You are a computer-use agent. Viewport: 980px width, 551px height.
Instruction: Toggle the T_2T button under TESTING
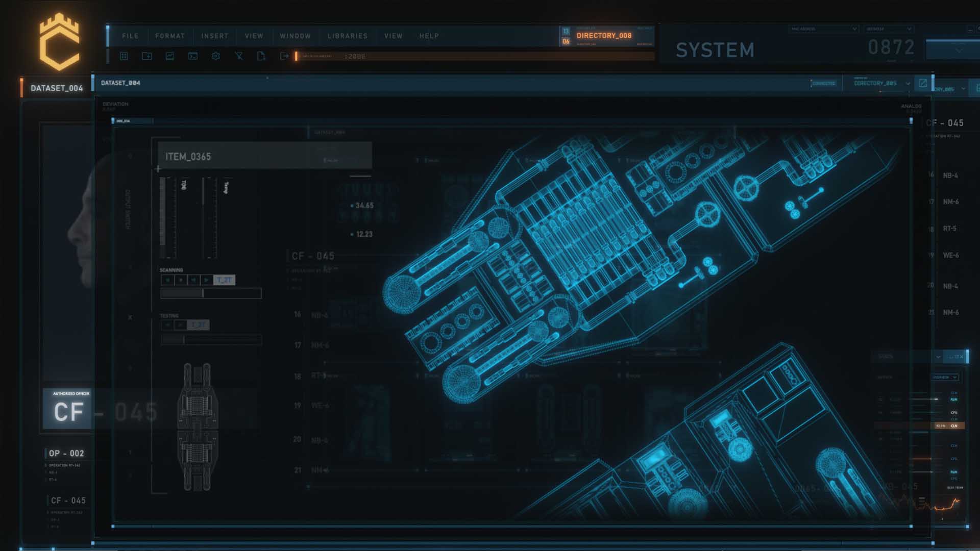point(198,325)
